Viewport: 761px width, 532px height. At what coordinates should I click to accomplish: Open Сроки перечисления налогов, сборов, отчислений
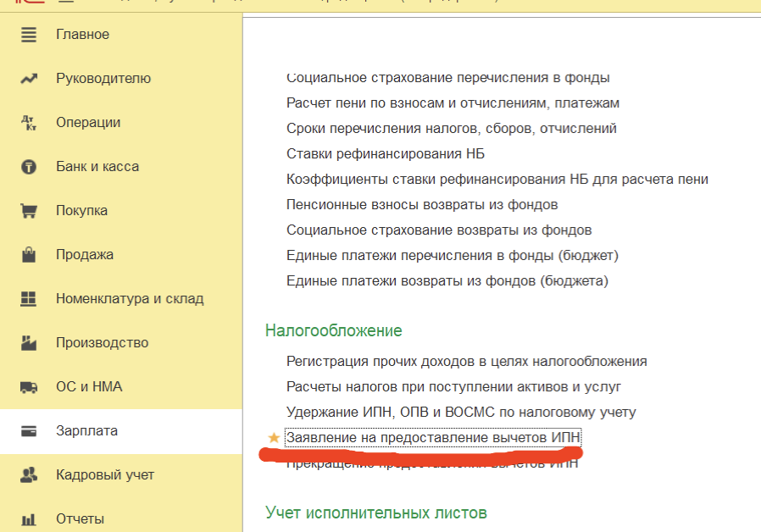tap(452, 129)
